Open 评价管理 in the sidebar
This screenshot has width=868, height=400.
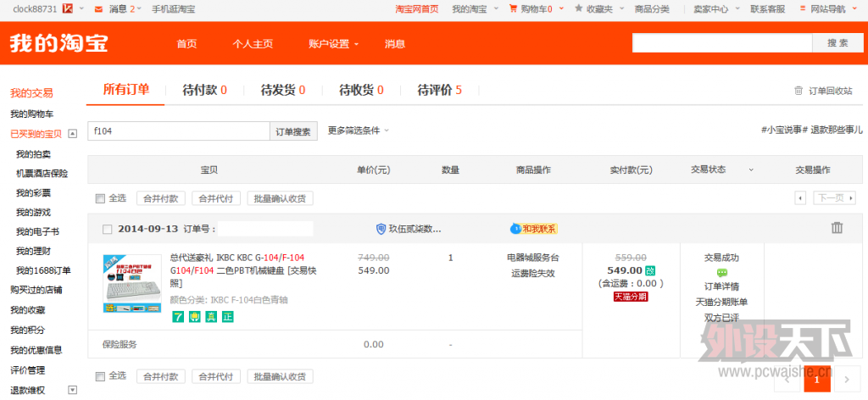pos(28,370)
